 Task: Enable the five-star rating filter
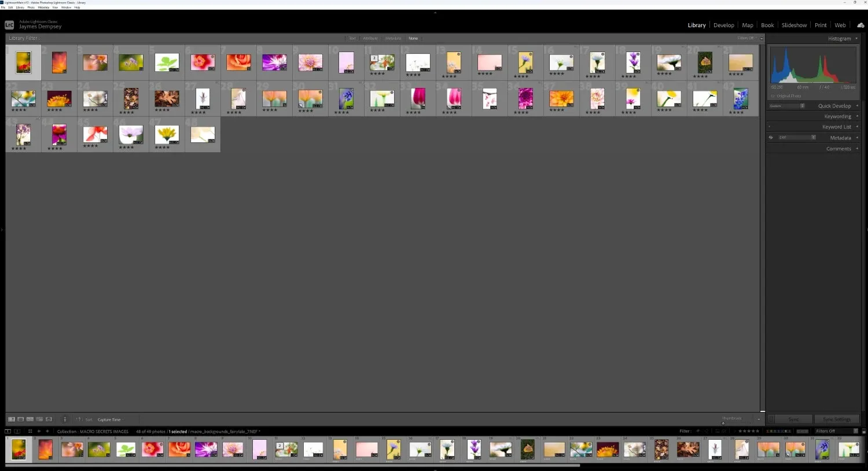757,431
